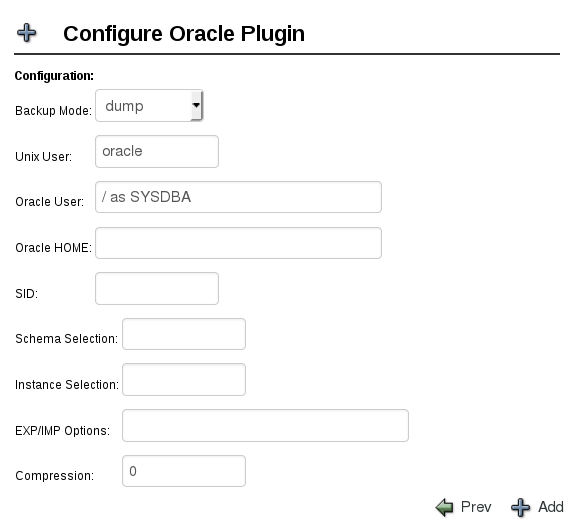Viewport: 575px width, 527px height.
Task: Click the Backup Mode label
Action: coord(54,110)
